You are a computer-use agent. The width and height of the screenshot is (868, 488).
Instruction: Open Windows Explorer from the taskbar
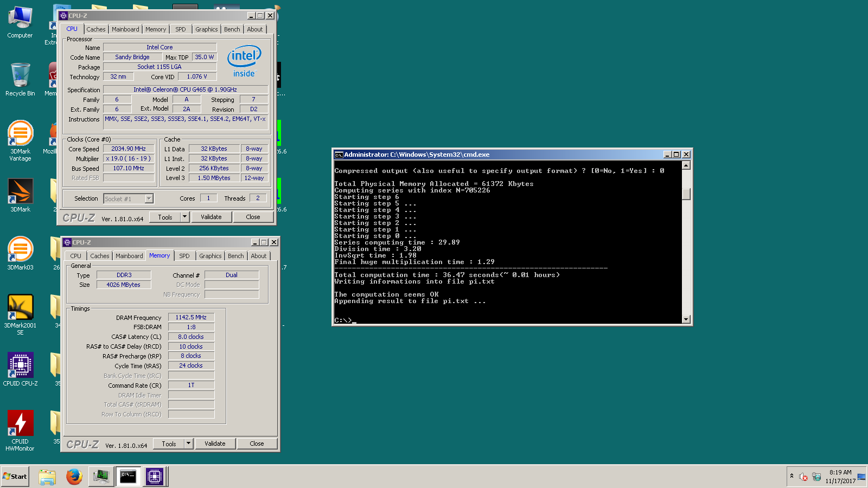pos(47,477)
